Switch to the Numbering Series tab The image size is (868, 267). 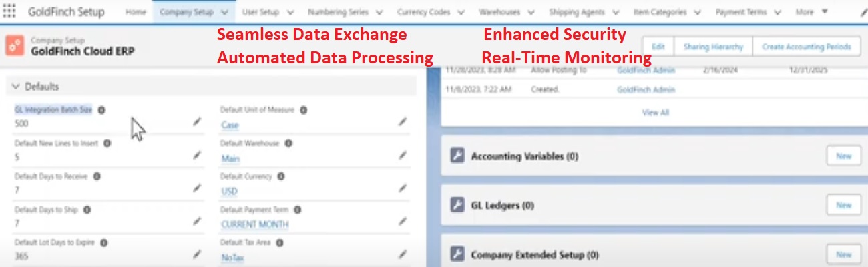coord(339,12)
